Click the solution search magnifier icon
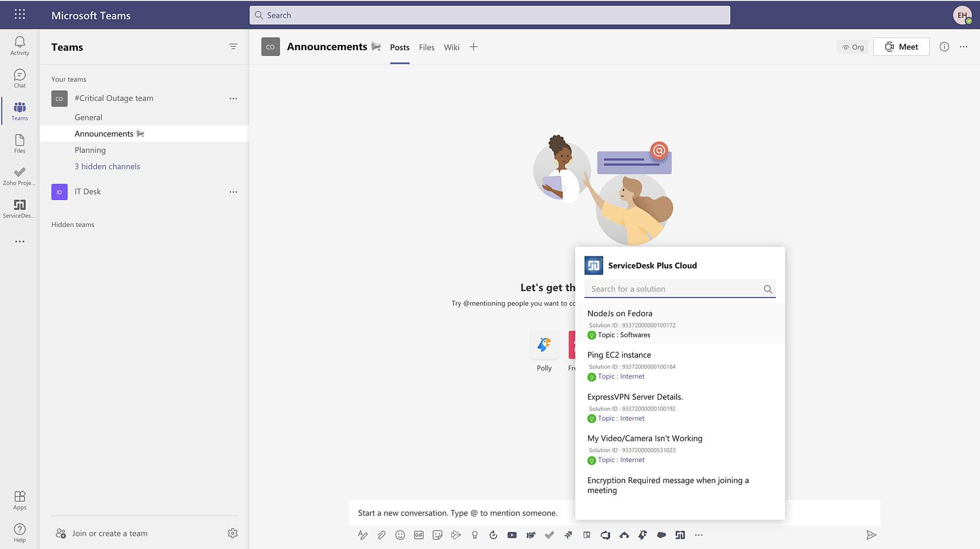The image size is (980, 549). point(768,289)
